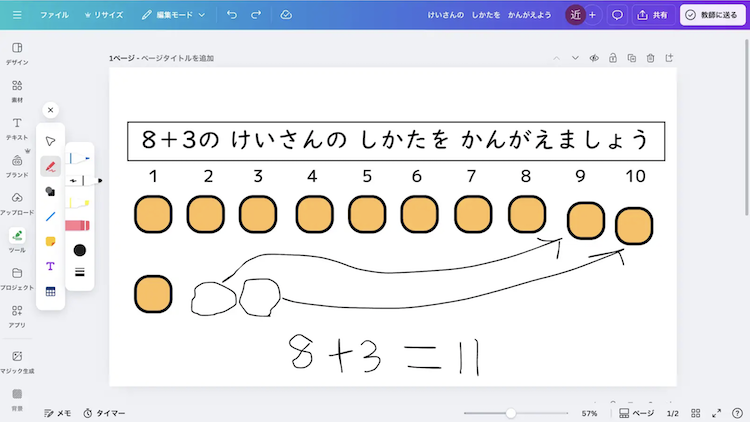
Task: Toggle page visibility eye icon
Action: (593, 58)
